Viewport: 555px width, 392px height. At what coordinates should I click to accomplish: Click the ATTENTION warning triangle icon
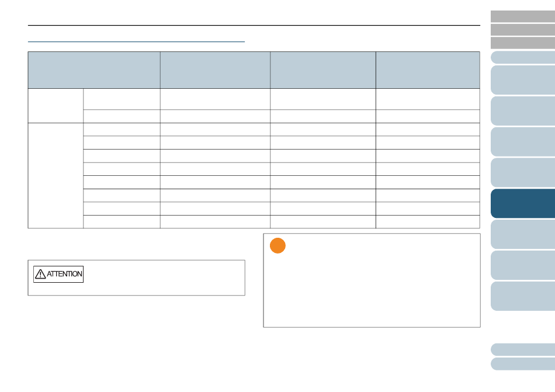(x=40, y=274)
